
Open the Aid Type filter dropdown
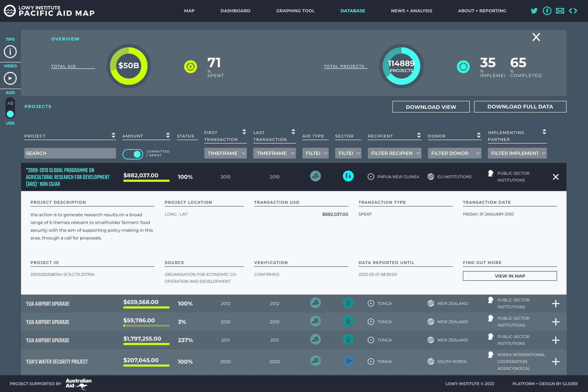(x=315, y=153)
